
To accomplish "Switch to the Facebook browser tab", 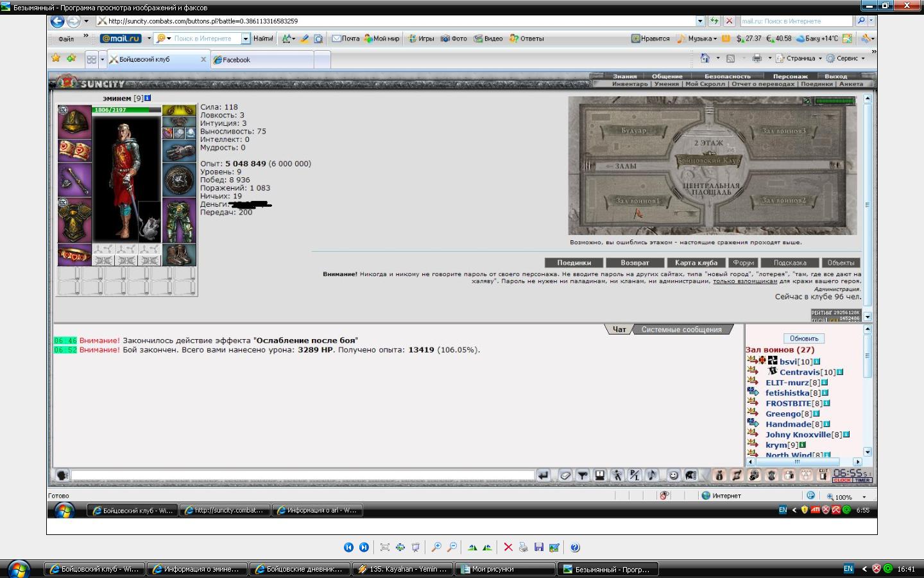I will (x=262, y=60).
